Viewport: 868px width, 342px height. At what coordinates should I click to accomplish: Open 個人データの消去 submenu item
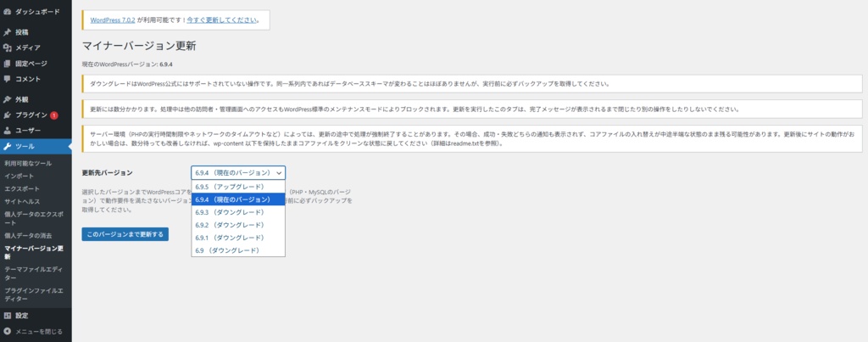[x=28, y=235]
